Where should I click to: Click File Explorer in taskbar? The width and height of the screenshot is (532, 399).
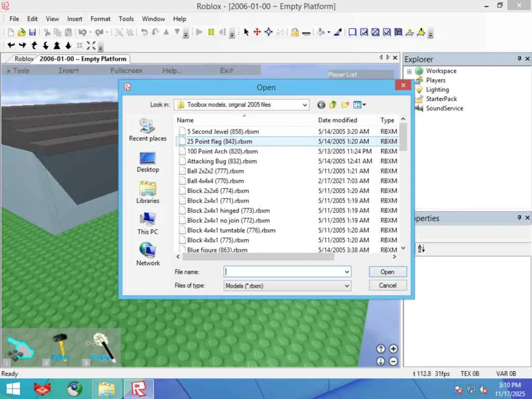[107, 389]
